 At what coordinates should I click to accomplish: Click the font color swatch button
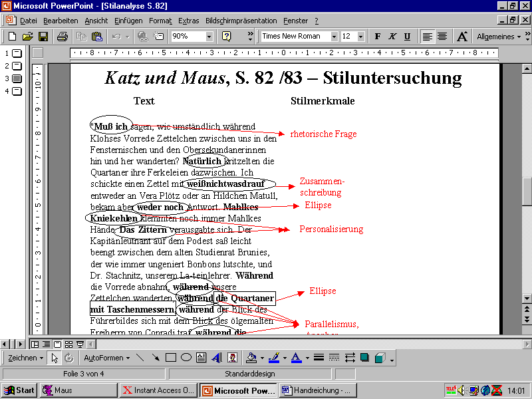295,358
